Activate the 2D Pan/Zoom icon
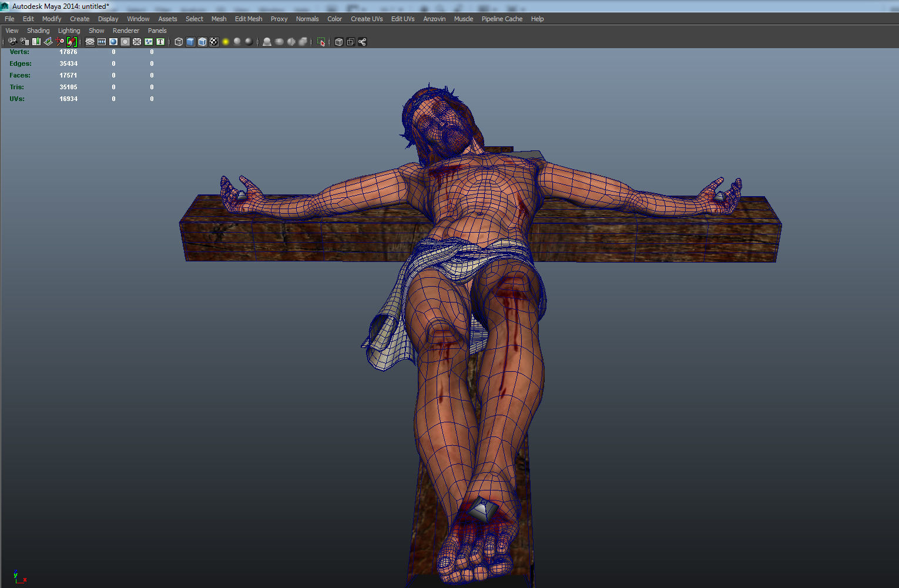899x588 pixels. click(60, 42)
